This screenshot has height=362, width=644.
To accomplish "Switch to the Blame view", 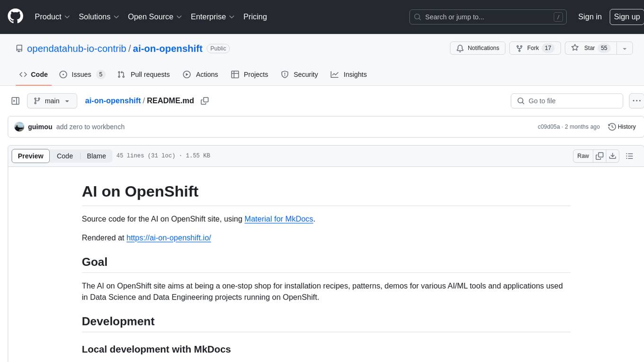I will tap(96, 156).
